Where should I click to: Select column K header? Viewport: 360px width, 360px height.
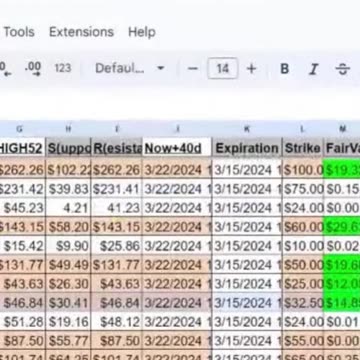click(x=247, y=129)
